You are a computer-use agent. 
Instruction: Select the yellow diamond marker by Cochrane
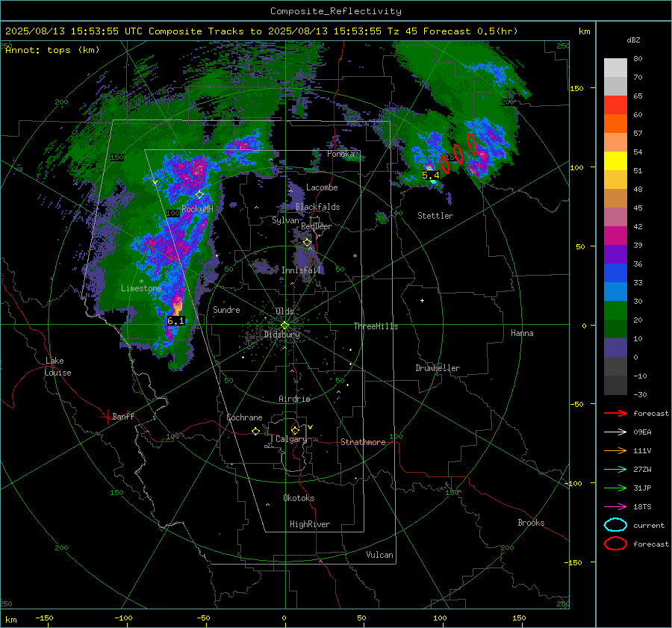coord(255,432)
